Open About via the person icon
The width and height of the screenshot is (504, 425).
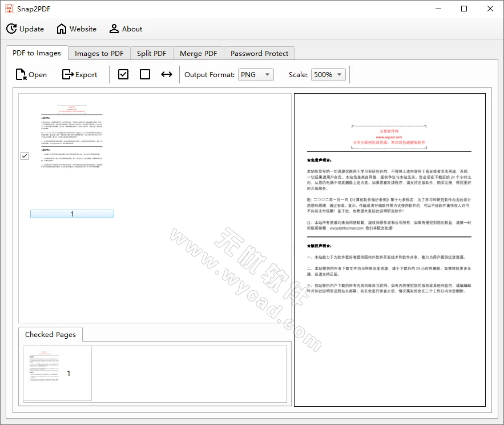pos(125,29)
